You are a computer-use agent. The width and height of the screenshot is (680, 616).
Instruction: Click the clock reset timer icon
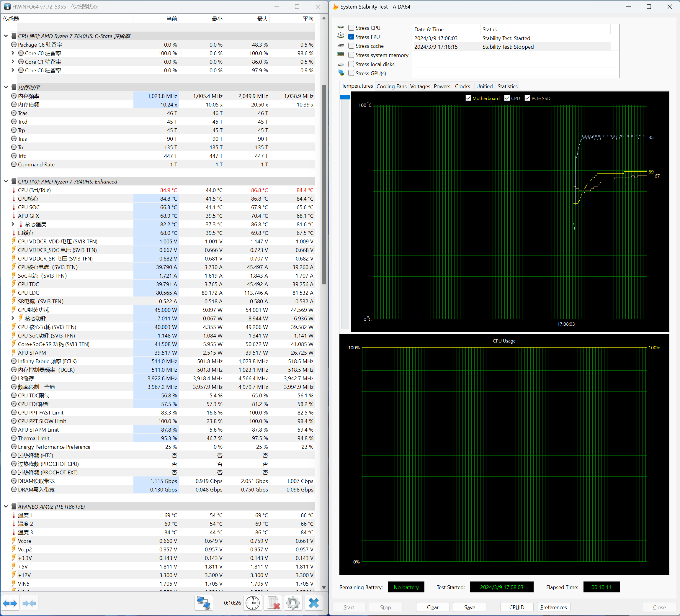(x=253, y=603)
